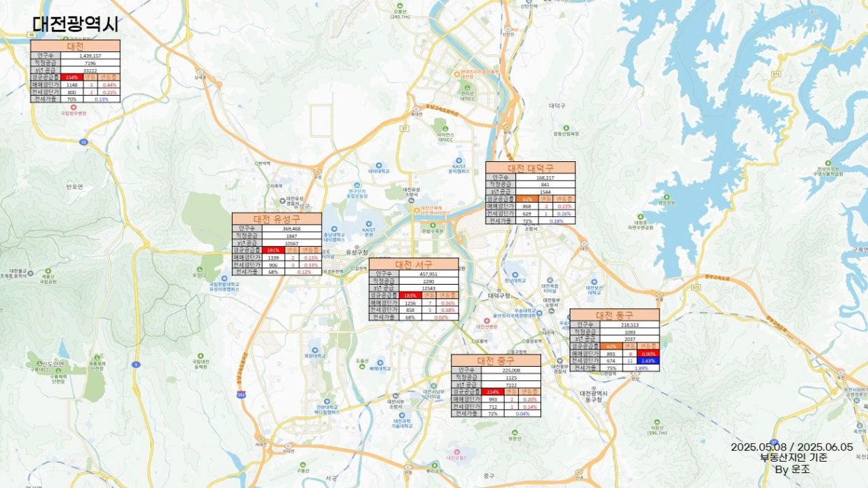The height and width of the screenshot is (488, 868).
Task: Select the 대전 서구 table header
Action: [x=414, y=264]
